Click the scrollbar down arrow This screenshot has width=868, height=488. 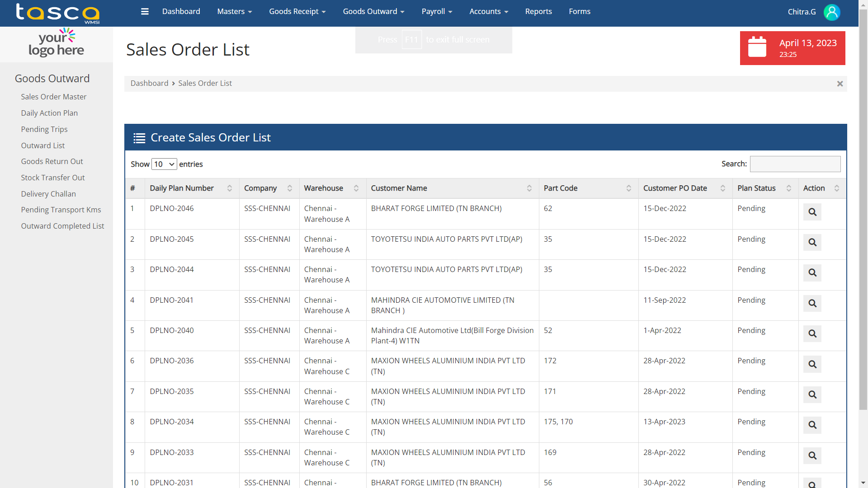pos(863,483)
